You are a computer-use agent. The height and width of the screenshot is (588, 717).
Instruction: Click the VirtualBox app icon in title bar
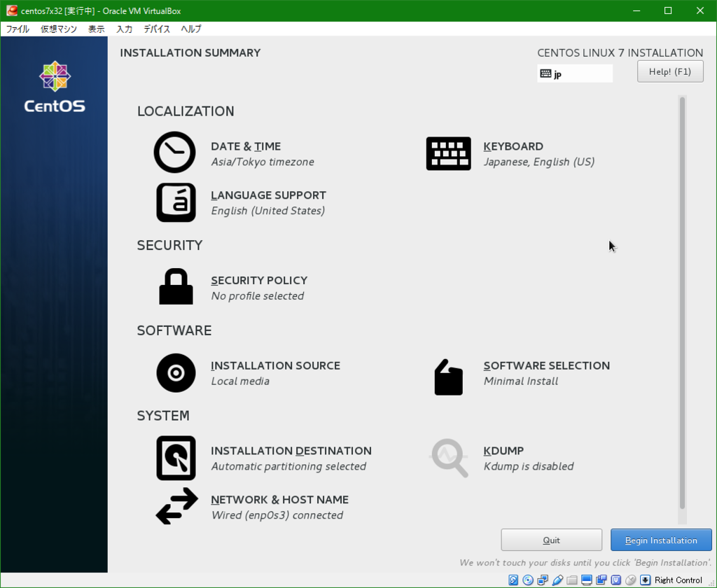pos(11,10)
